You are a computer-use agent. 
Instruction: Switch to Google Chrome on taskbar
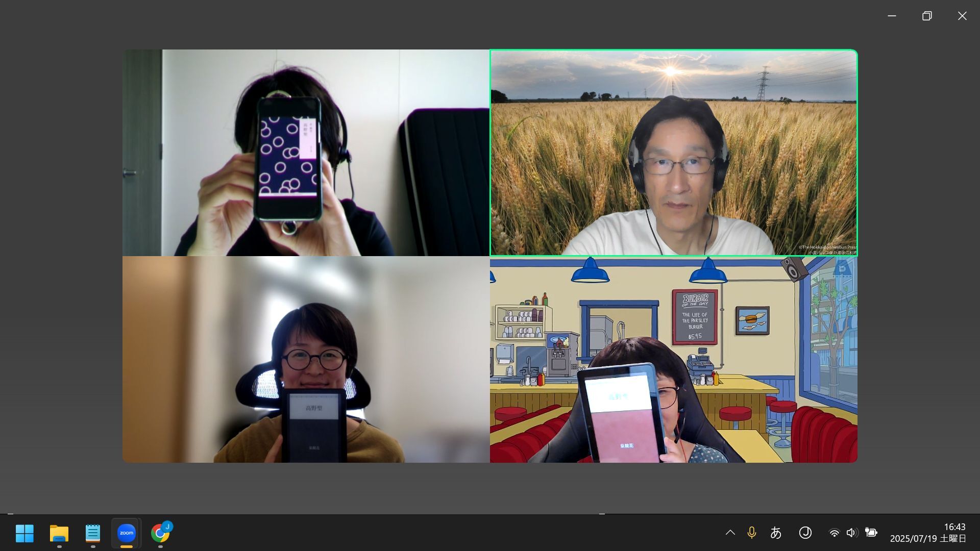160,533
